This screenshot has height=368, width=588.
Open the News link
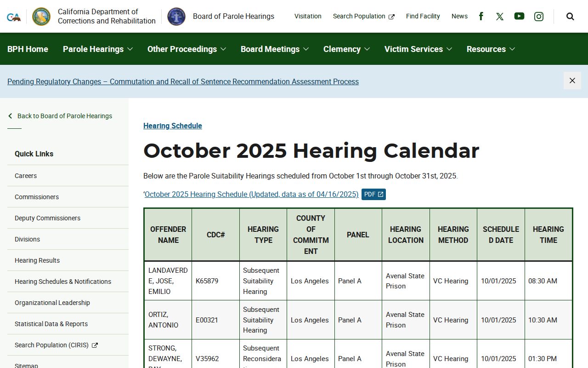pos(459,16)
